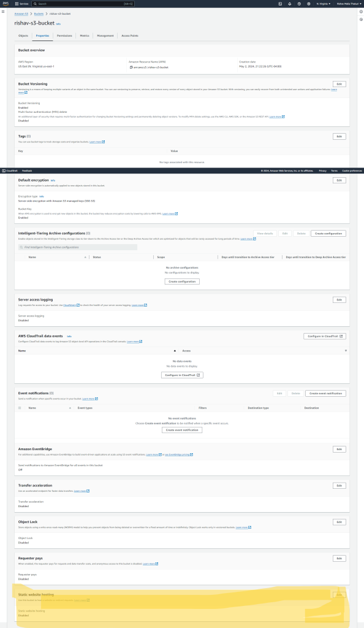Open CloudShell icon in top navigation bar
The height and width of the screenshot is (628, 364).
pos(280,4)
